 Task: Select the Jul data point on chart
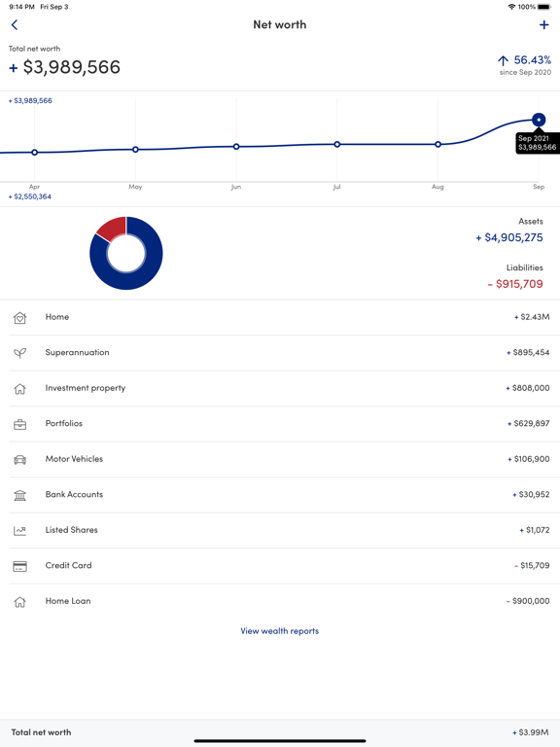pos(337,144)
